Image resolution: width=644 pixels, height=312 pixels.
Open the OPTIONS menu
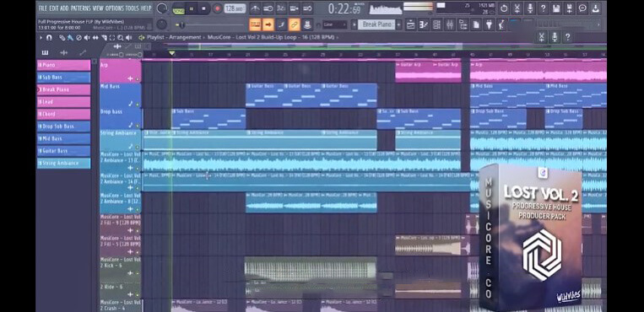(115, 8)
